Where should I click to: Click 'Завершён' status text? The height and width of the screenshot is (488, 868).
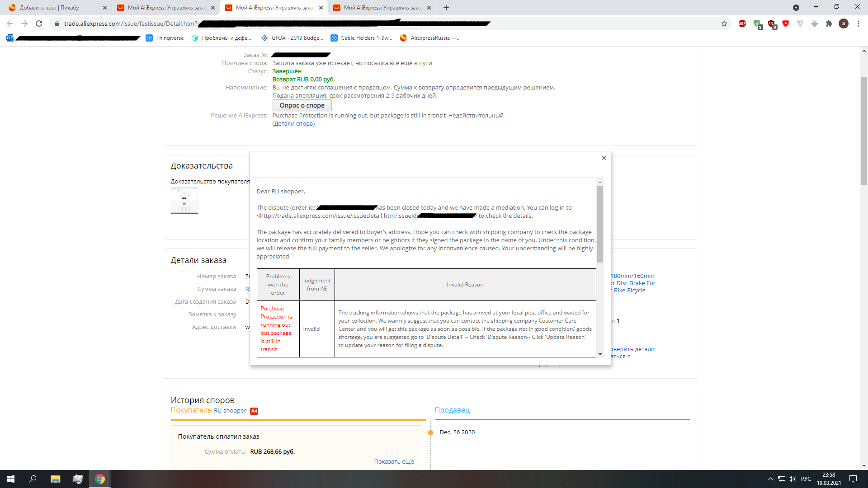click(287, 71)
